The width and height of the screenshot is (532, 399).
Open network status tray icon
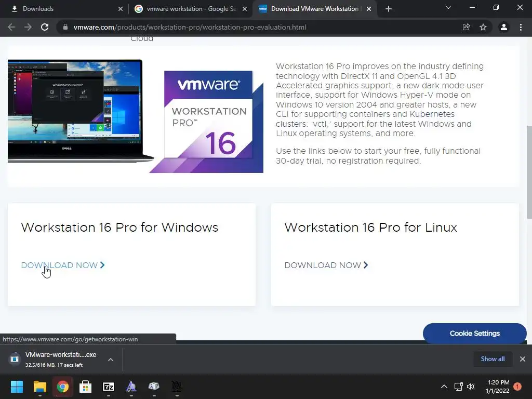tap(459, 387)
